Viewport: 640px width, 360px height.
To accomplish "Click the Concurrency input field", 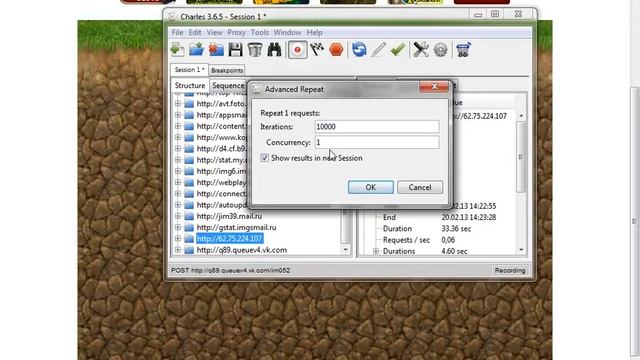I will [x=377, y=142].
